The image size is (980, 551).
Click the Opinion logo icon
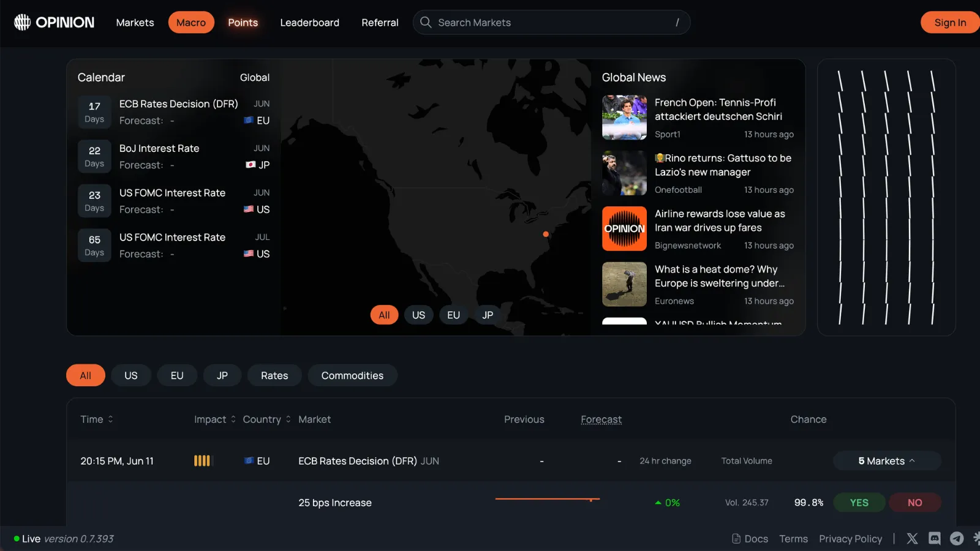pos(22,23)
